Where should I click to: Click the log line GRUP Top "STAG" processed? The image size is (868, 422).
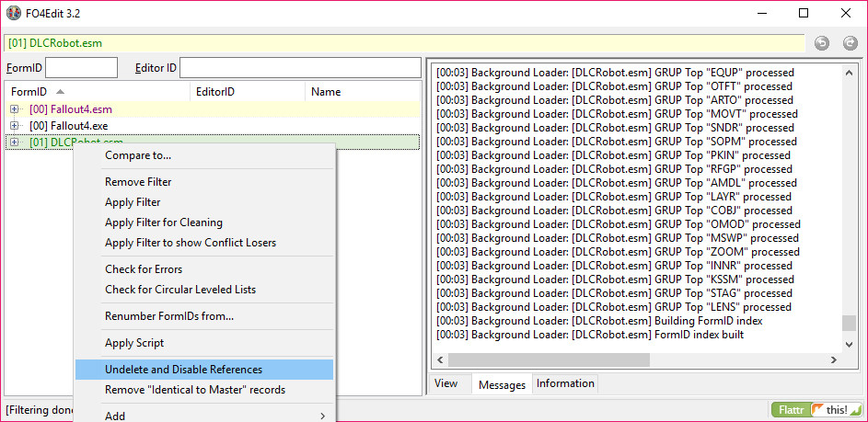pos(615,293)
